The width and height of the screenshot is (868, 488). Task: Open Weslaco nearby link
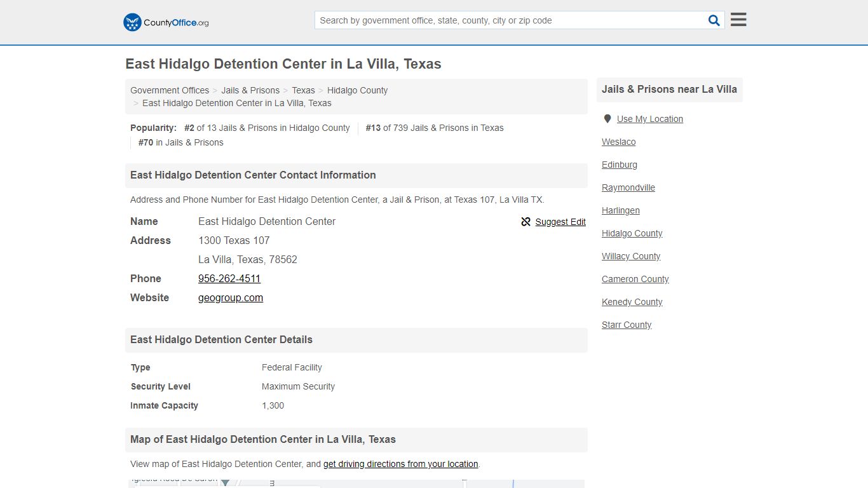pyautogui.click(x=619, y=142)
